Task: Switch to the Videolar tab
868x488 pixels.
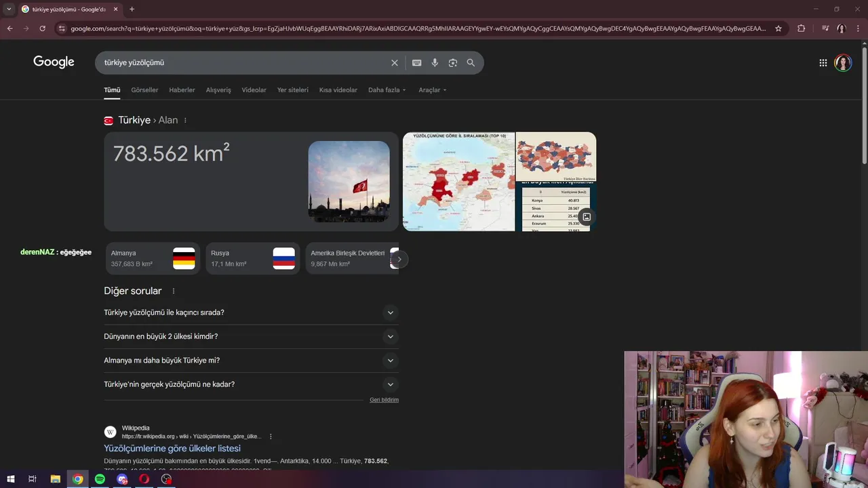Action: pyautogui.click(x=254, y=89)
